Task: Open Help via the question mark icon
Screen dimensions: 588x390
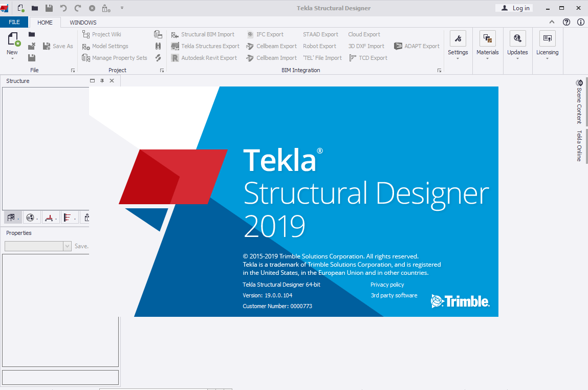Action: click(x=567, y=22)
